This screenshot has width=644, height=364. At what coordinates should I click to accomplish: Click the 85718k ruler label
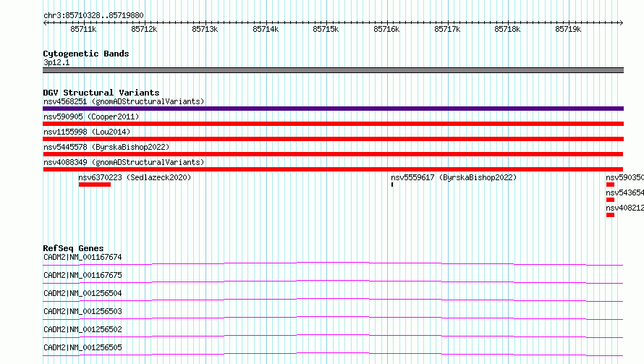[x=507, y=29]
